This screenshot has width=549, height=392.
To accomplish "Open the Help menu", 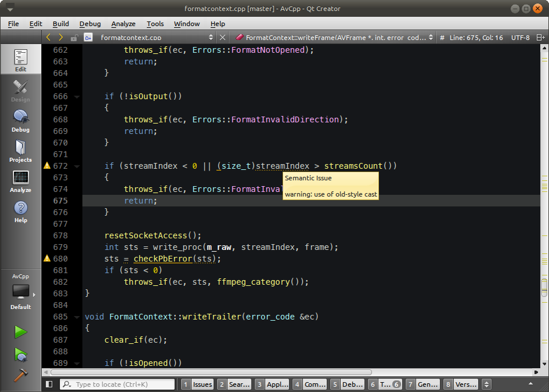I will point(218,24).
